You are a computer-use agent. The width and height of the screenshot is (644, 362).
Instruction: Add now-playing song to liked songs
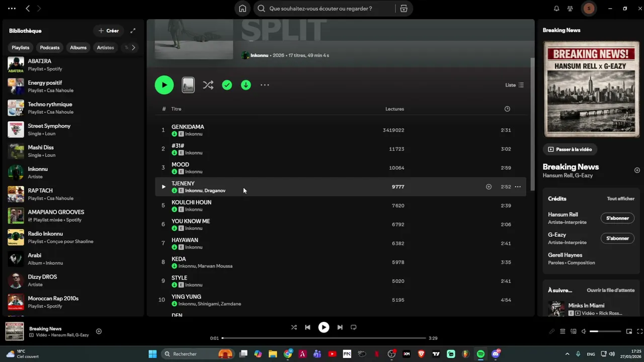click(x=99, y=331)
